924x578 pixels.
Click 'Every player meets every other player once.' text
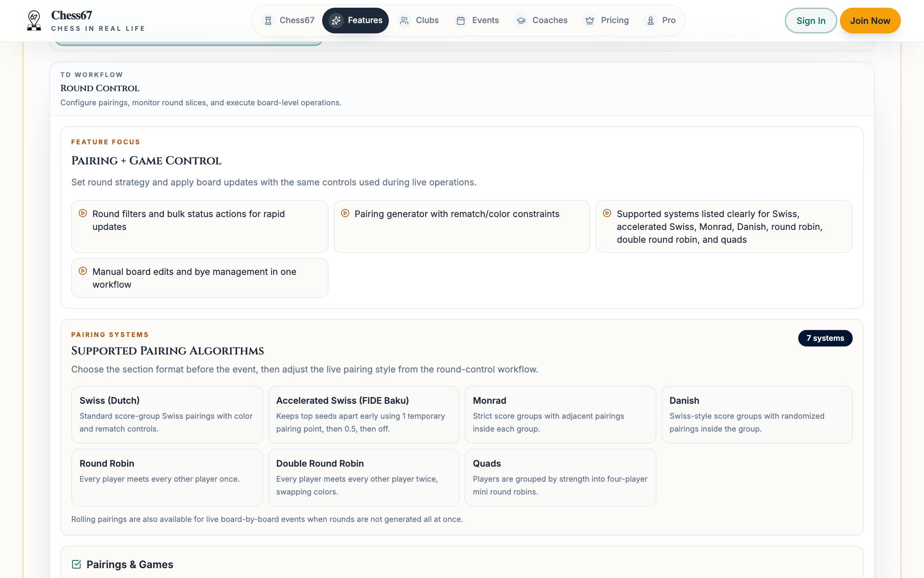(160, 479)
